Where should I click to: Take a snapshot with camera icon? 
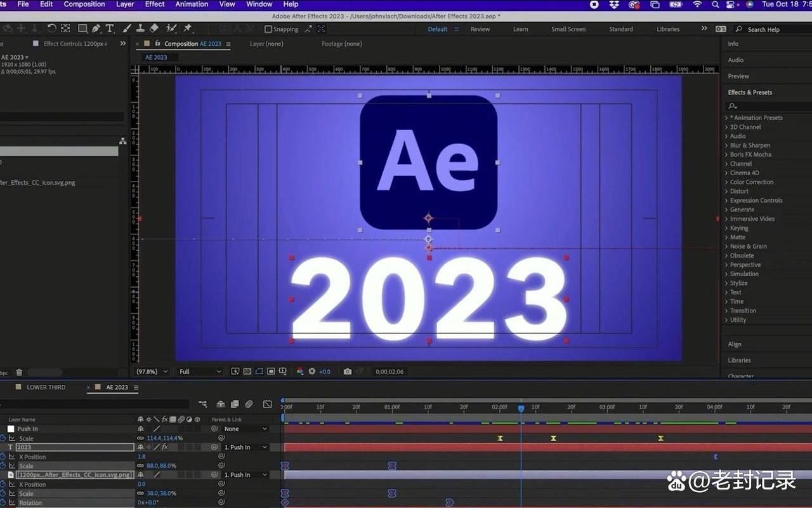(x=348, y=371)
